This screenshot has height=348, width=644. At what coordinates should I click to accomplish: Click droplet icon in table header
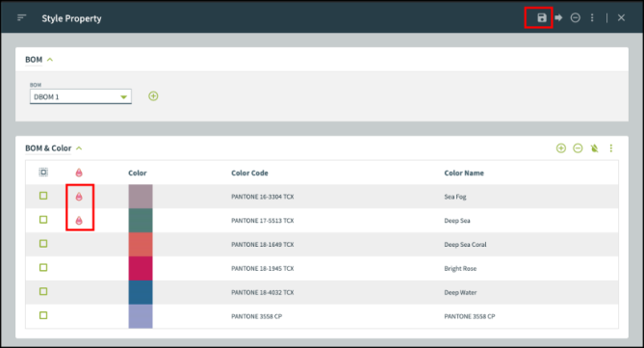pos(79,173)
